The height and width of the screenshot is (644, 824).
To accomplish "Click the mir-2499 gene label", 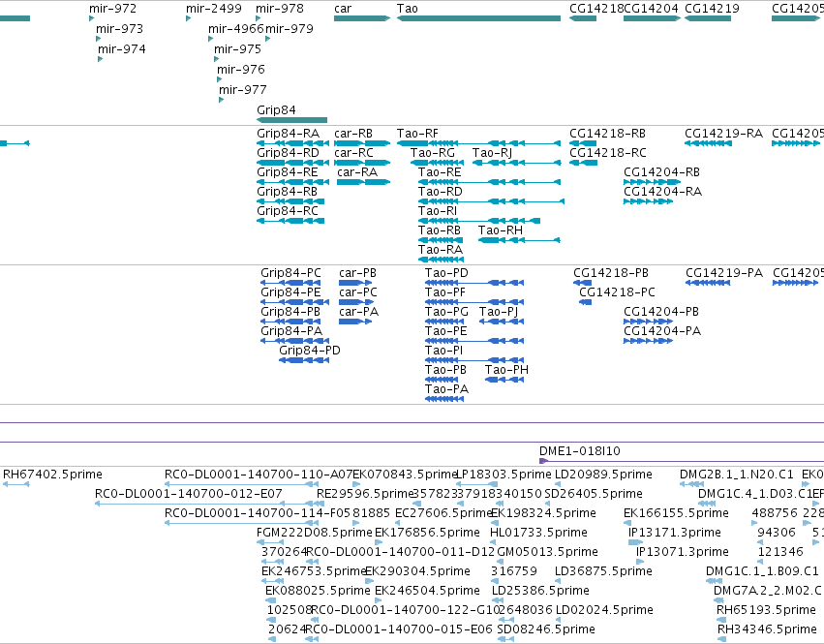I will click(x=213, y=9).
